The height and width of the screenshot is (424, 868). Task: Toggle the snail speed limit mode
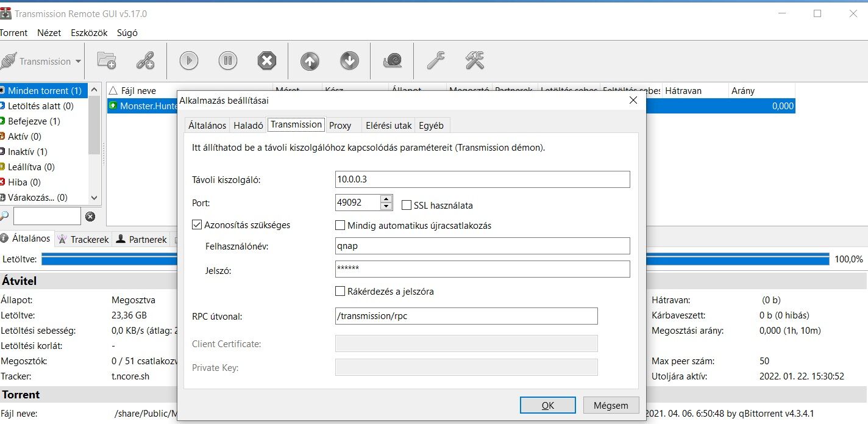pyautogui.click(x=393, y=60)
